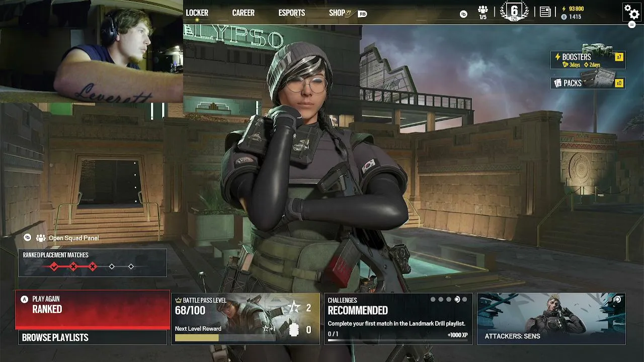
Task: Open the Boosters panel
Action: [588, 59]
